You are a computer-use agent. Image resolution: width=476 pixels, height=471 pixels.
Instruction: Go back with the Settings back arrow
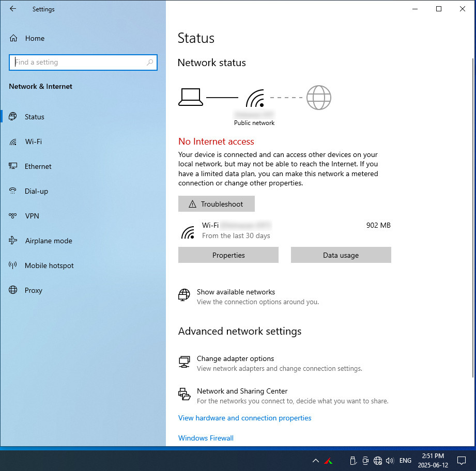pos(13,9)
